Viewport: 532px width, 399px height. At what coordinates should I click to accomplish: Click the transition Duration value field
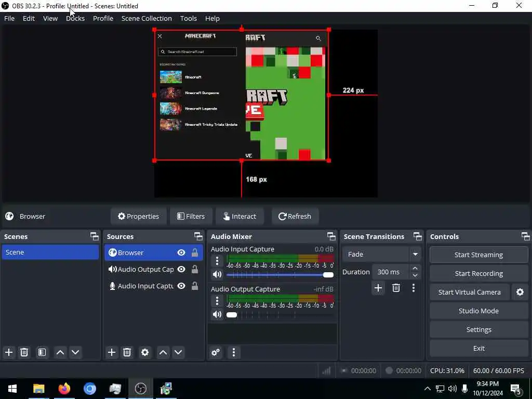click(391, 272)
